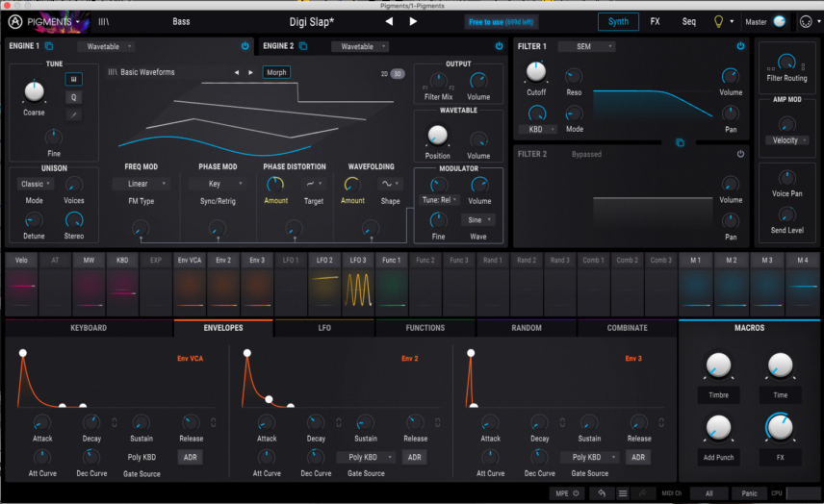
Task: Switch to the Synth view tab
Action: pos(619,21)
